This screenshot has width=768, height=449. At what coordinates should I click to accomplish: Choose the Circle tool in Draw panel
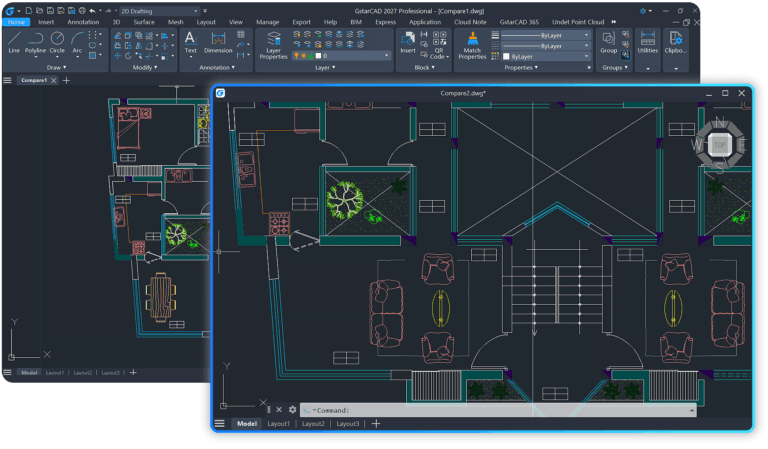[57, 42]
